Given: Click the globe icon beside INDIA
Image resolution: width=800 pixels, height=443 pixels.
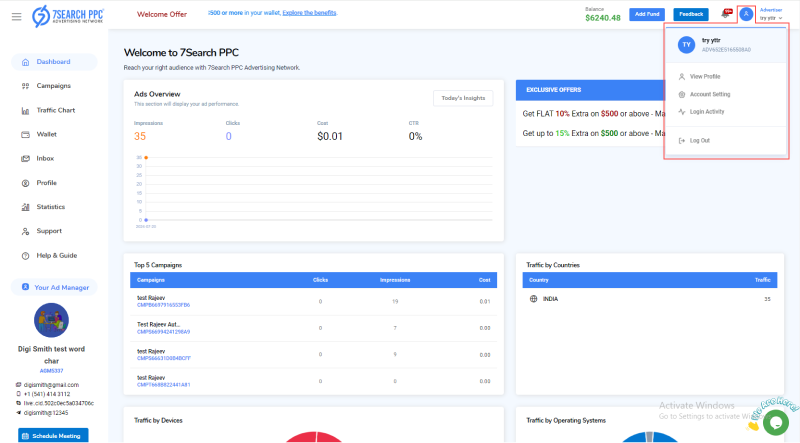Looking at the screenshot, I should pyautogui.click(x=534, y=299).
